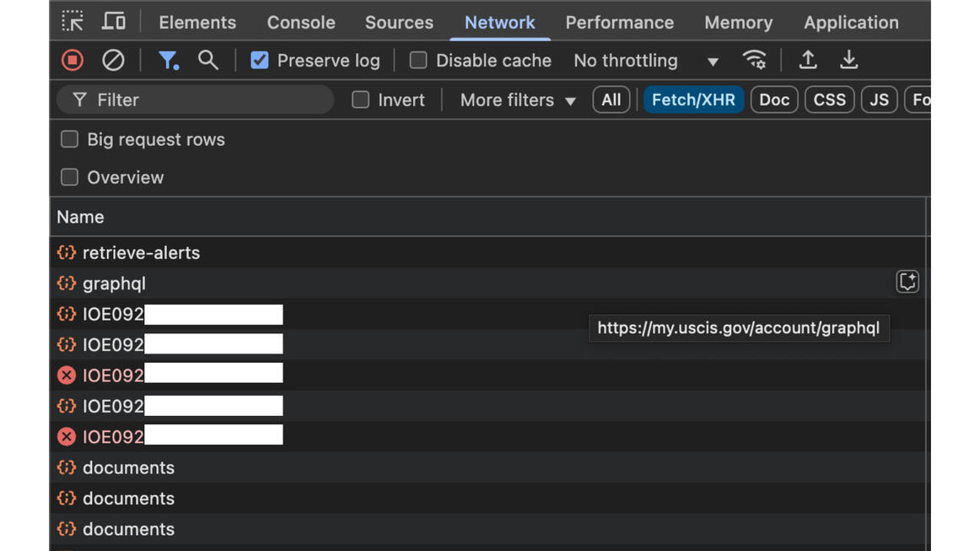Stop recording network log
Viewport: 980px width, 551px height.
click(73, 60)
